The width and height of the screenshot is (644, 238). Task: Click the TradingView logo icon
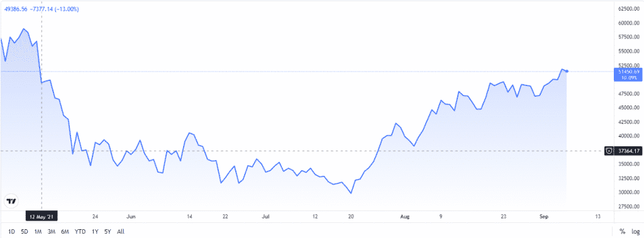click(x=11, y=201)
